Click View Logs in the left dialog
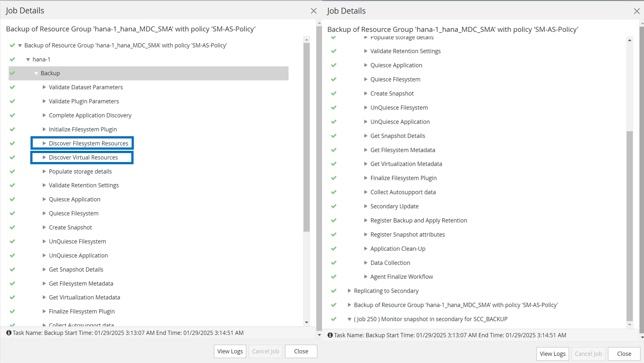Screen dimensions: 644x363 230,351
